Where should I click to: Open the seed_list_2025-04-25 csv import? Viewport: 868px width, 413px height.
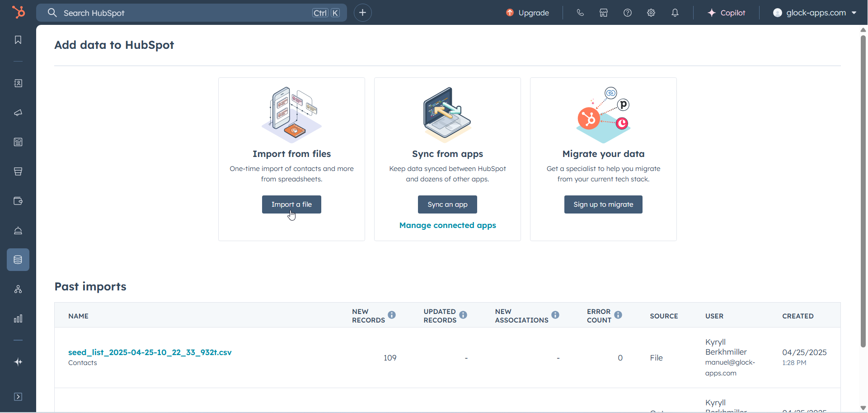tap(150, 352)
